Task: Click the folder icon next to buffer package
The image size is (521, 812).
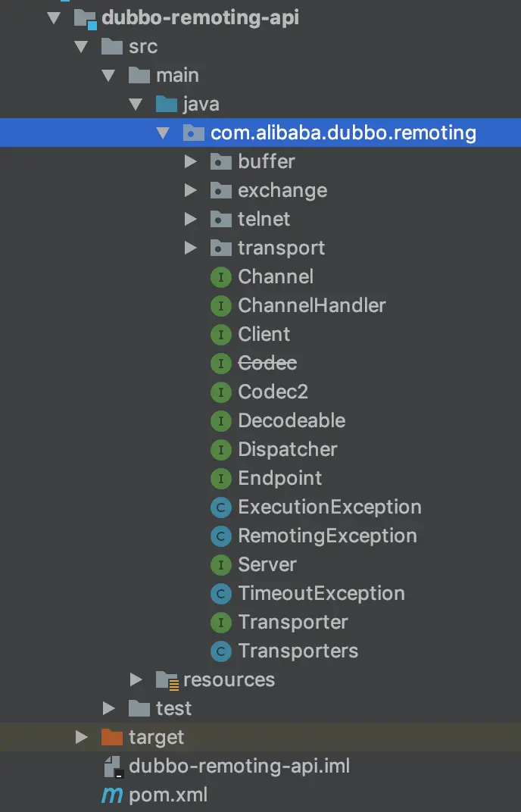Action: tap(220, 161)
